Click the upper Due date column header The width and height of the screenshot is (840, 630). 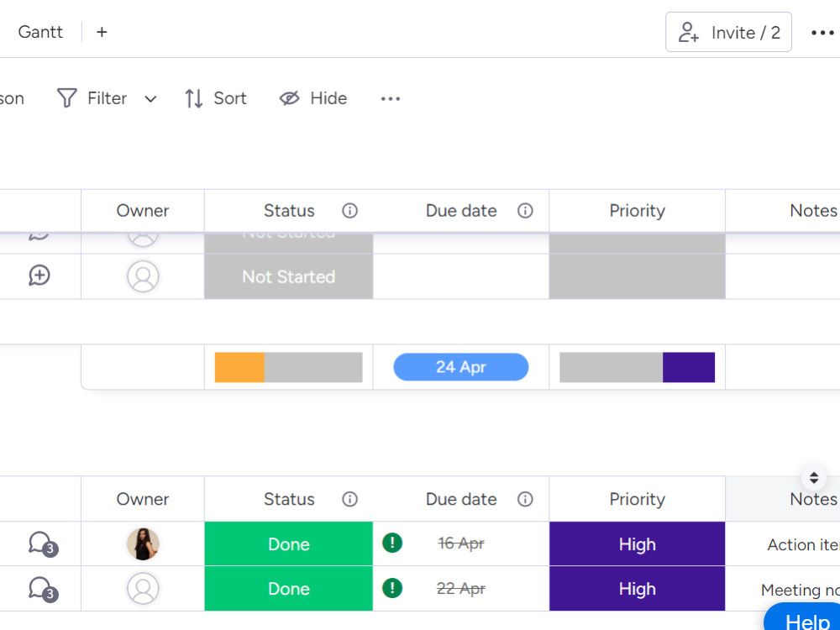[460, 211]
